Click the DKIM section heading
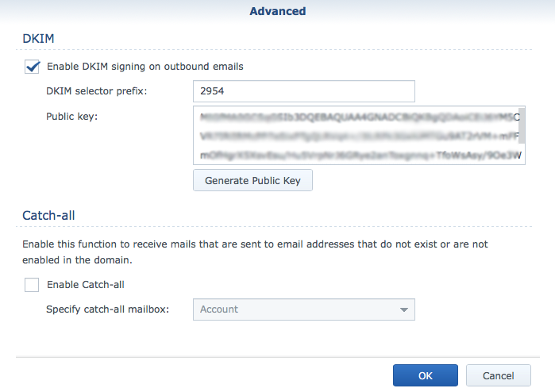The height and width of the screenshot is (392, 555). 38,37
